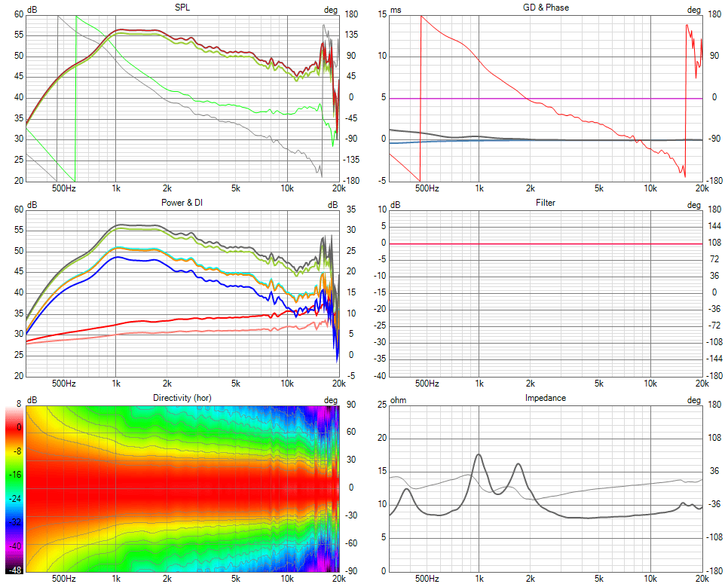The width and height of the screenshot is (728, 587).
Task: Click the GD & Phase chart title
Action: click(546, 8)
